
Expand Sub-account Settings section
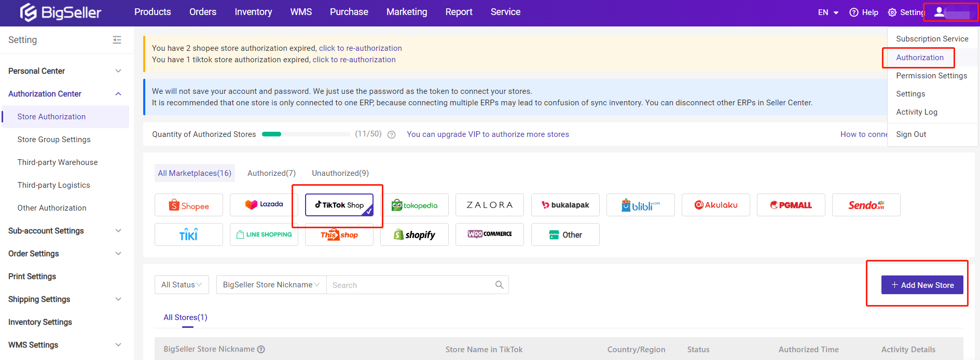pos(118,231)
